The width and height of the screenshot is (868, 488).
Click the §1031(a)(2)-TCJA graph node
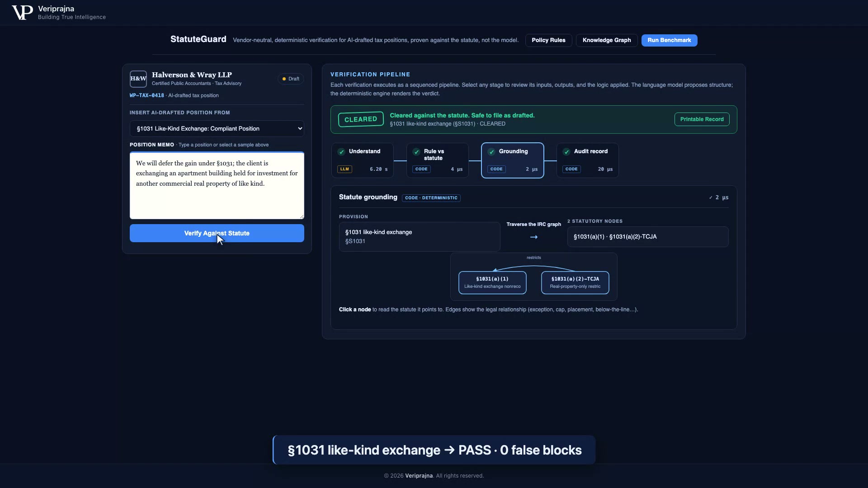575,282
